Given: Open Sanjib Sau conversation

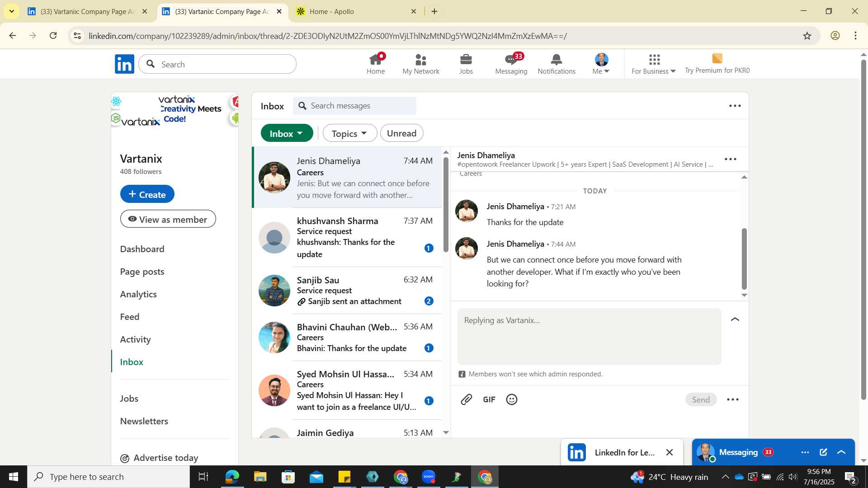Looking at the screenshot, I should pos(347,290).
